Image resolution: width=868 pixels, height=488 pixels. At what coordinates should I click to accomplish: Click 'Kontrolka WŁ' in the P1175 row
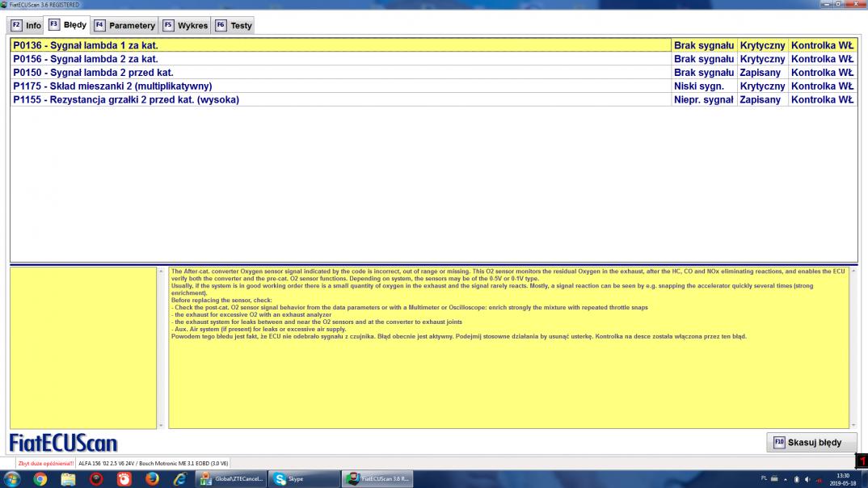click(822, 86)
